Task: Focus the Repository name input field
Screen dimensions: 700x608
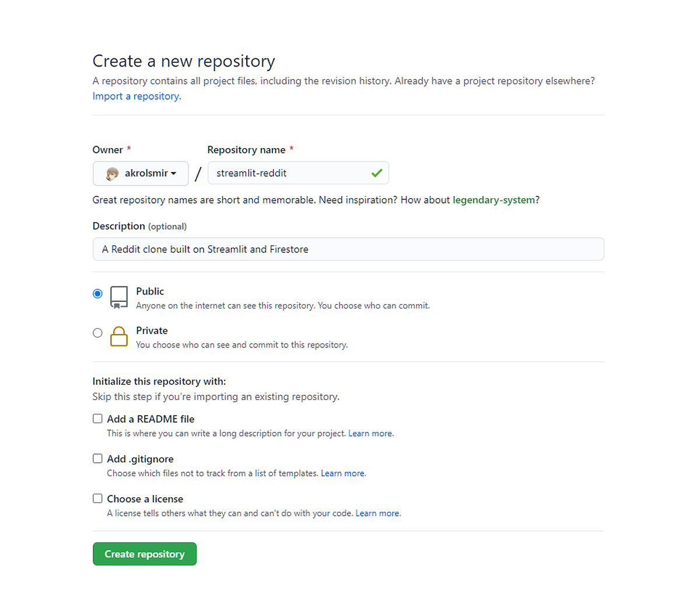Action: click(x=290, y=173)
